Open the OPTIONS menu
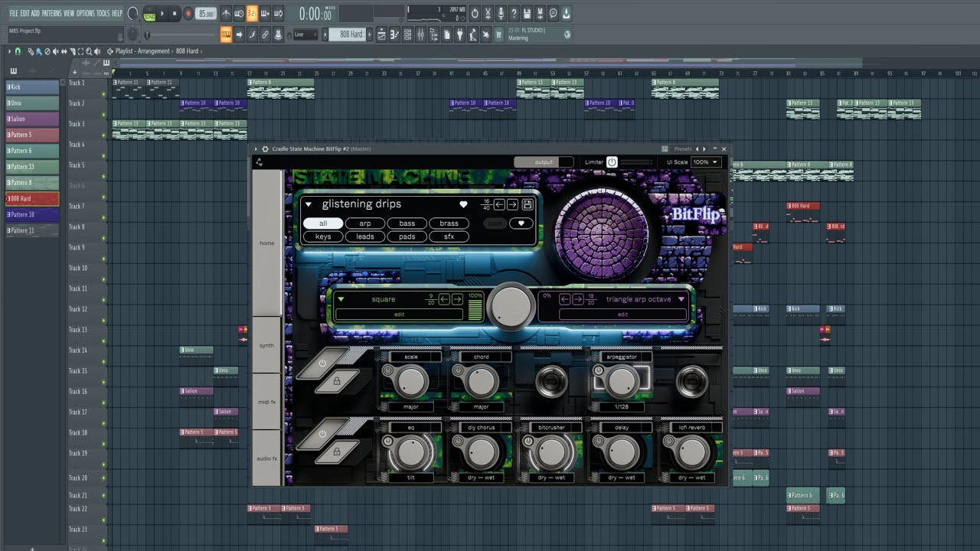Screen dimensions: 980x551 (86, 14)
